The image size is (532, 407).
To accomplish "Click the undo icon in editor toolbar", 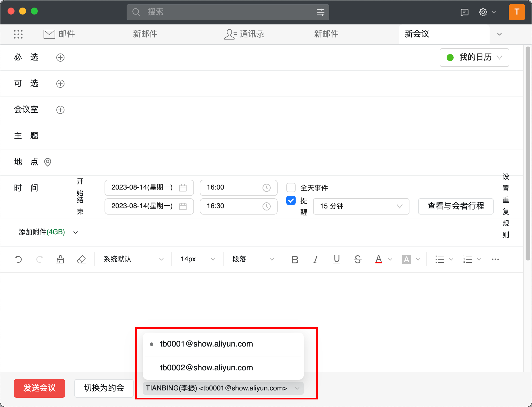I will pyautogui.click(x=19, y=259).
